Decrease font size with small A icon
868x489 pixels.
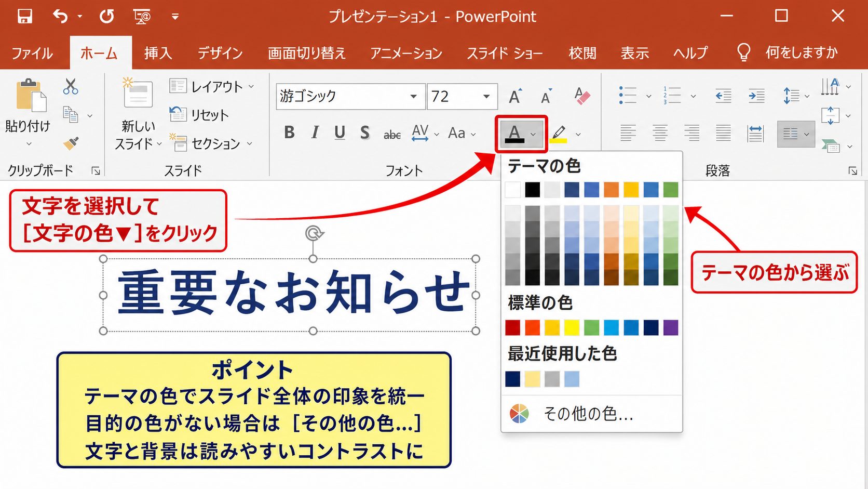(546, 96)
